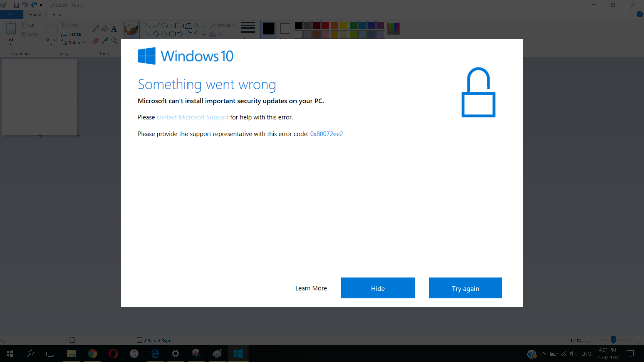Image resolution: width=644 pixels, height=362 pixels.
Task: Select the Pencil tool in Paint
Action: click(95, 29)
